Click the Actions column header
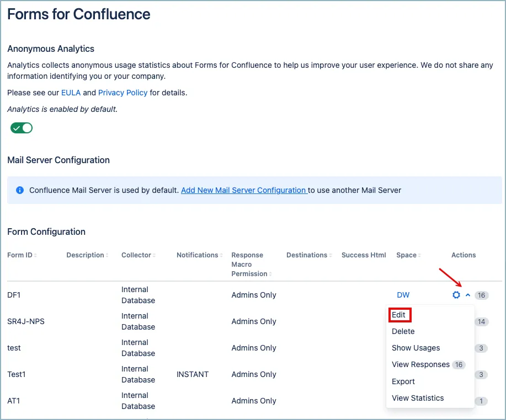 tap(464, 255)
